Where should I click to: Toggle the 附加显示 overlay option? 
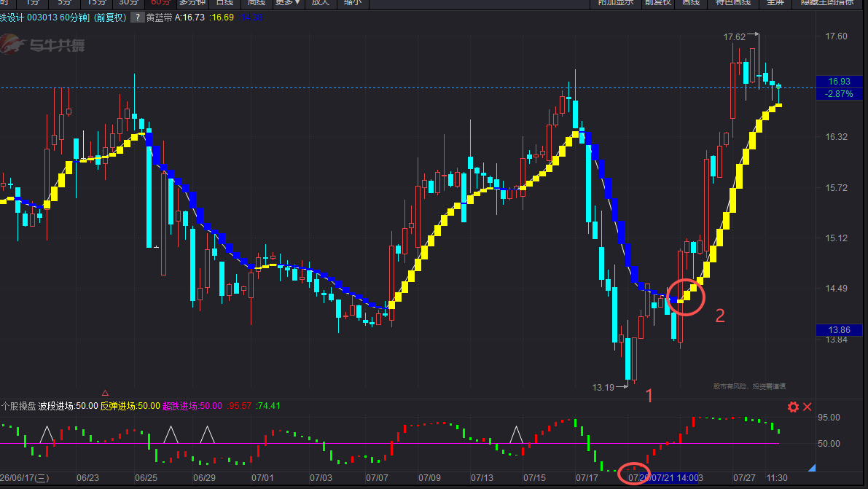click(x=615, y=3)
